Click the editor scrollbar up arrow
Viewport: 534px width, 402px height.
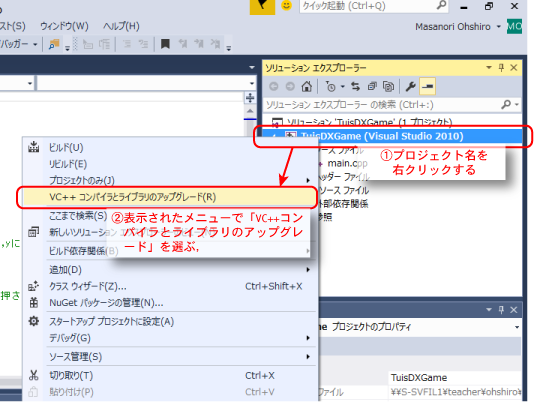pyautogui.click(x=250, y=111)
